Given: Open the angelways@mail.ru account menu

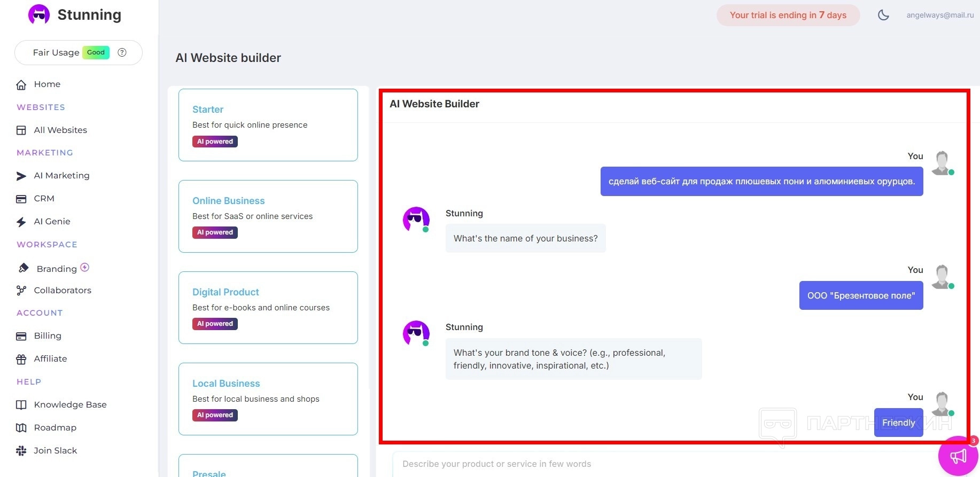Looking at the screenshot, I should 940,15.
